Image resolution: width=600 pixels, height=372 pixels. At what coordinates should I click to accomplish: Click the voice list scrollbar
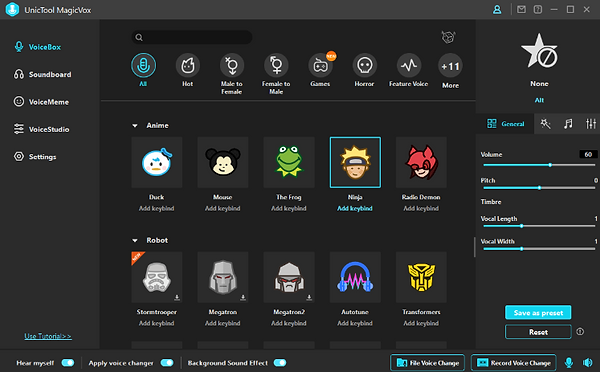(x=474, y=247)
